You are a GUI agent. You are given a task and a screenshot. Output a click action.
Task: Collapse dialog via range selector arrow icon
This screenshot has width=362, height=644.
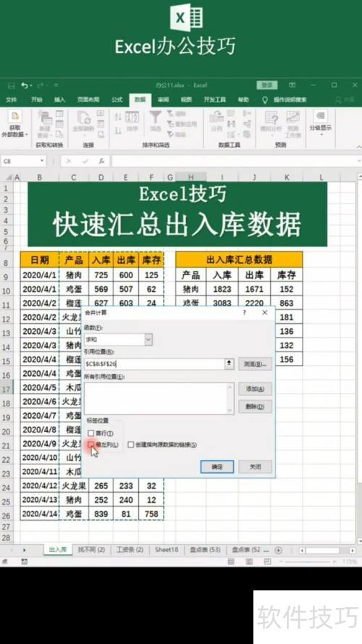tap(229, 364)
